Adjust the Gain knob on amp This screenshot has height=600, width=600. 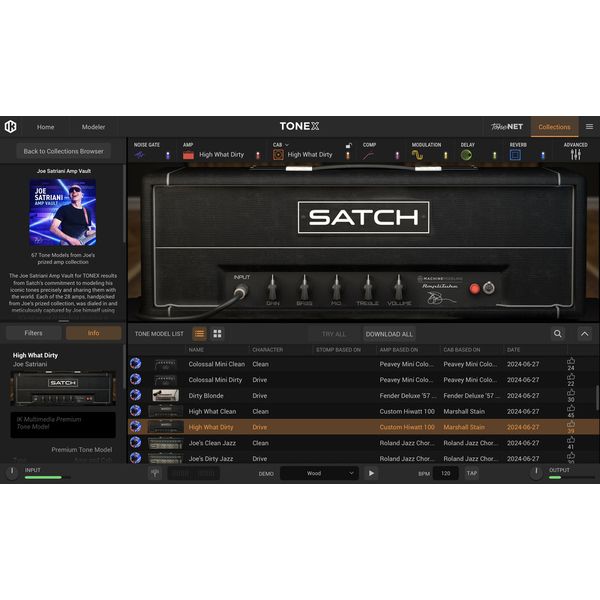(272, 288)
